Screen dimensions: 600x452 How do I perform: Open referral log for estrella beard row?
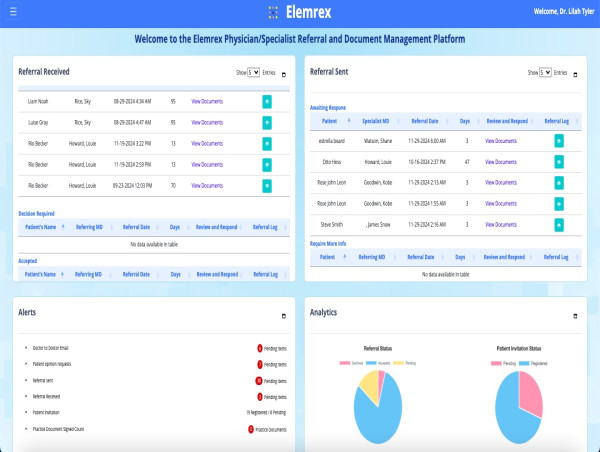click(x=559, y=141)
